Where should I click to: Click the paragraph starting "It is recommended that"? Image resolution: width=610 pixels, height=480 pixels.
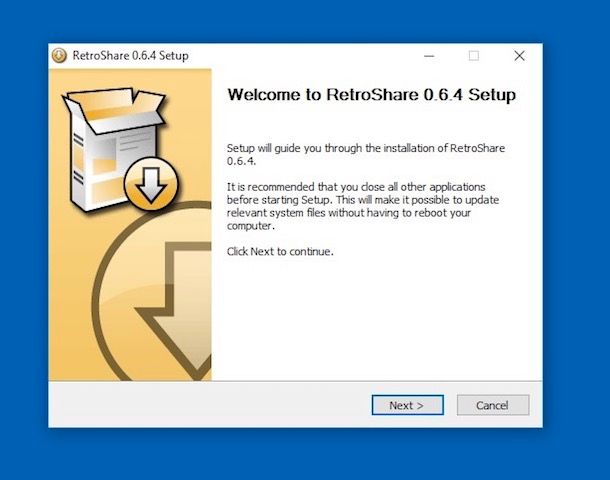pos(363,206)
